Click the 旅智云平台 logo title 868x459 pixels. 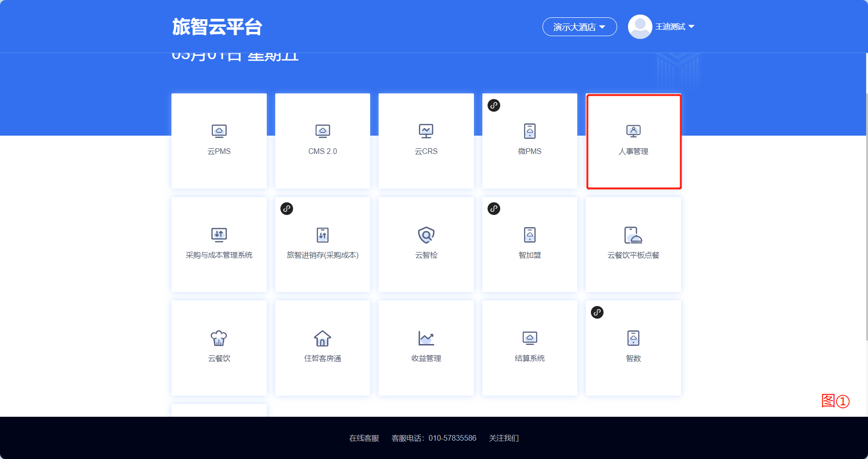pos(217,27)
